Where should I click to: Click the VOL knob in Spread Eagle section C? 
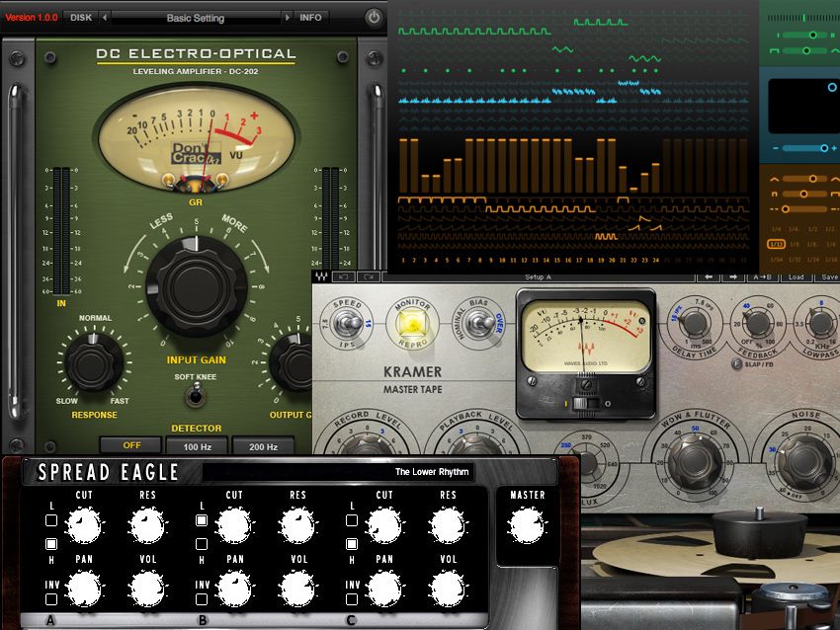pyautogui.click(x=448, y=589)
